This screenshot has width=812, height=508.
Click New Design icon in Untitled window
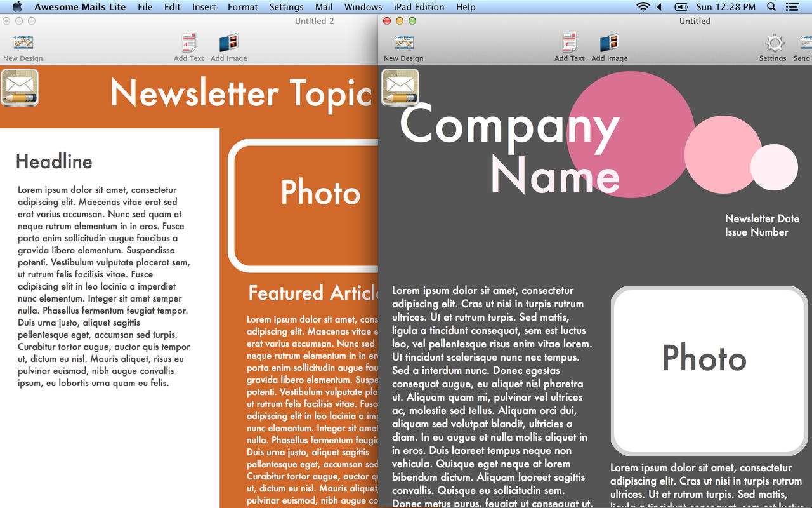coord(403,44)
